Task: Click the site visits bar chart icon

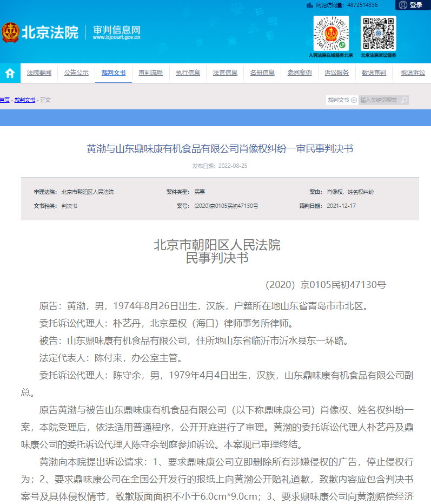Action: click(309, 5)
